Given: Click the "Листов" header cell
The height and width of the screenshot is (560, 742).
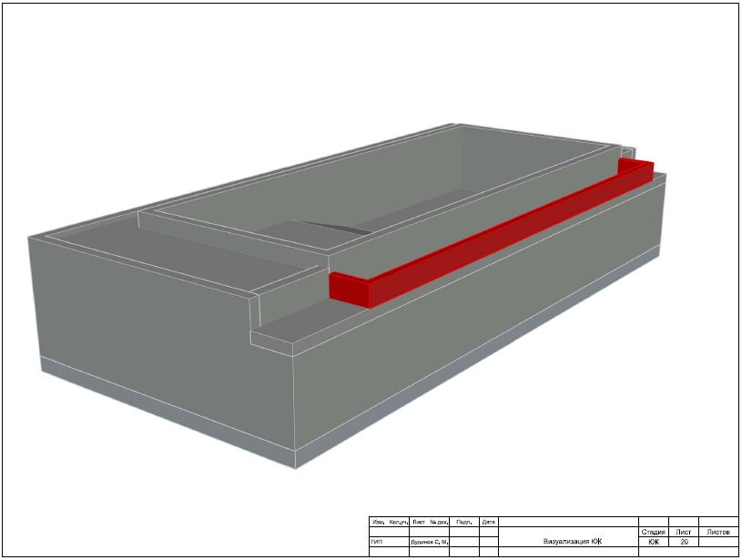Looking at the screenshot, I should (718, 532).
